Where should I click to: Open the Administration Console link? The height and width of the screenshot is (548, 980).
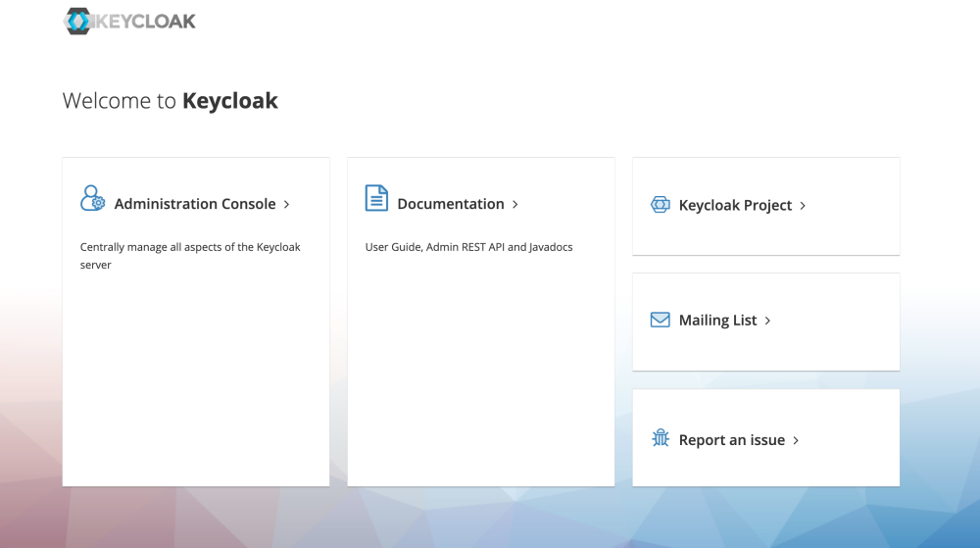pos(195,204)
